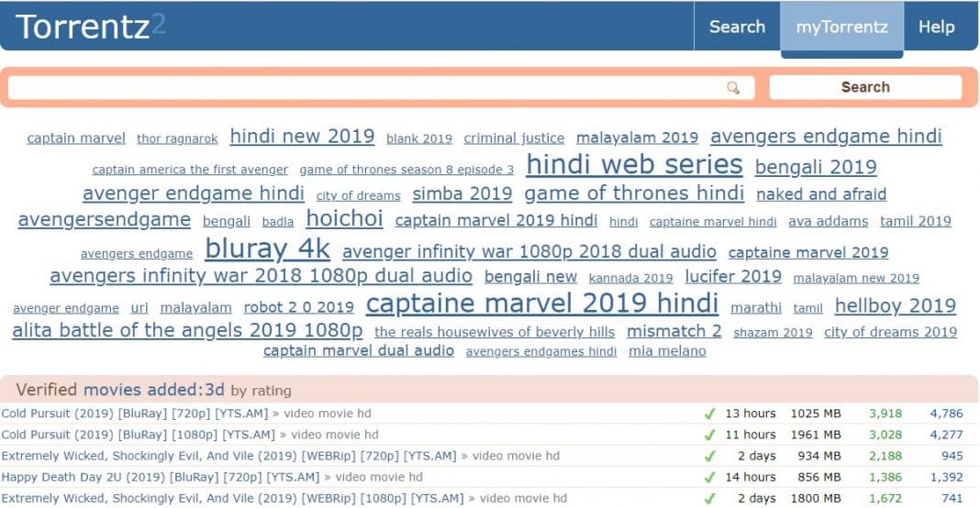
Task: Focus the torrent search text box
Action: [367, 88]
